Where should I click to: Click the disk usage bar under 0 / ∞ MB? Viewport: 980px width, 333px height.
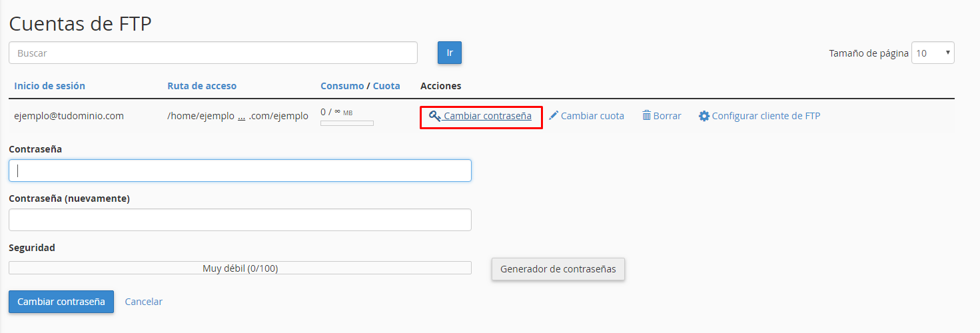click(346, 123)
